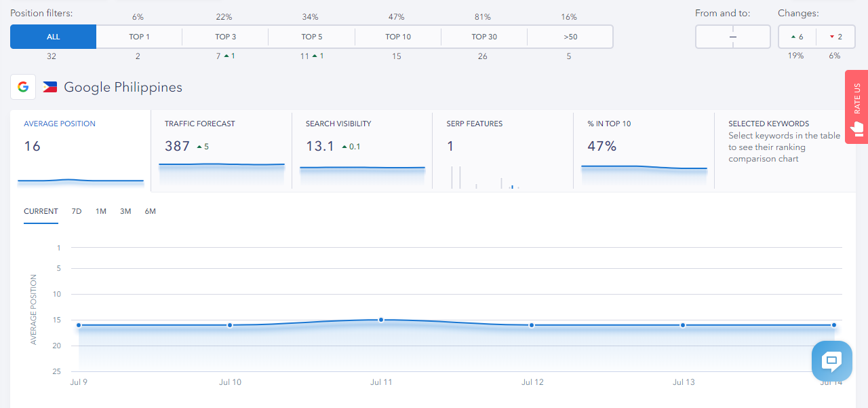
Task: Select the TOP 1 position filter
Action: 139,37
